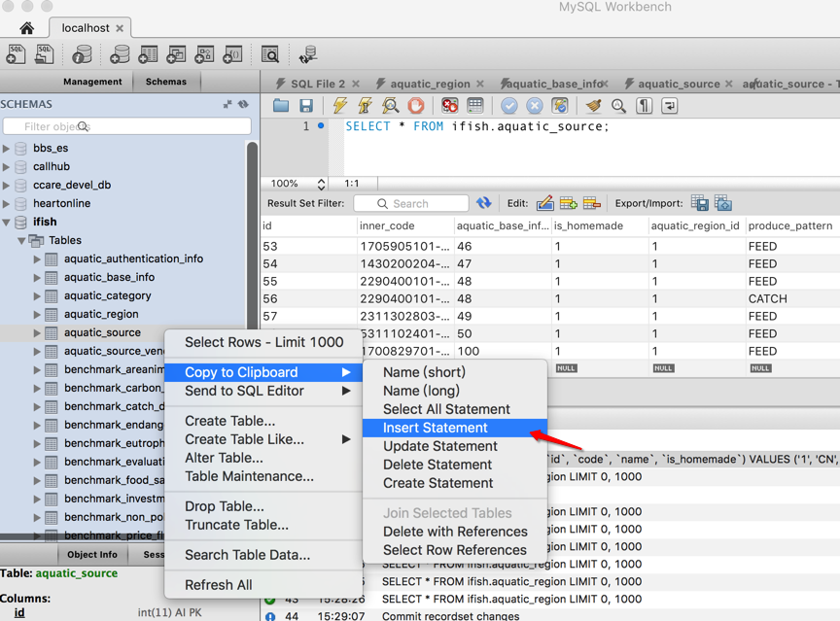Expand aquatic_base_info table
This screenshot has width=840, height=621.
point(37,277)
